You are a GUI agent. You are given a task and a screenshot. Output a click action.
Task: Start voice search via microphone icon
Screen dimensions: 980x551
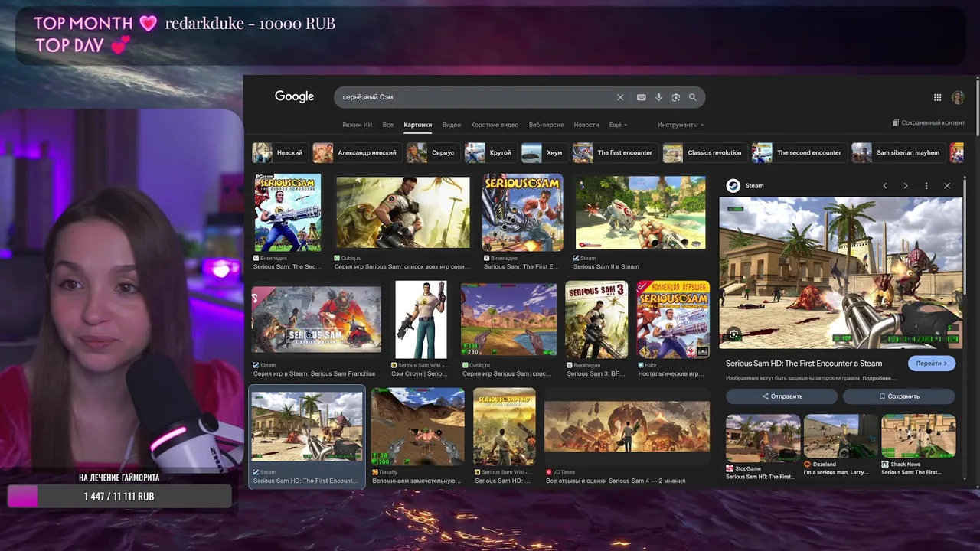click(x=658, y=97)
